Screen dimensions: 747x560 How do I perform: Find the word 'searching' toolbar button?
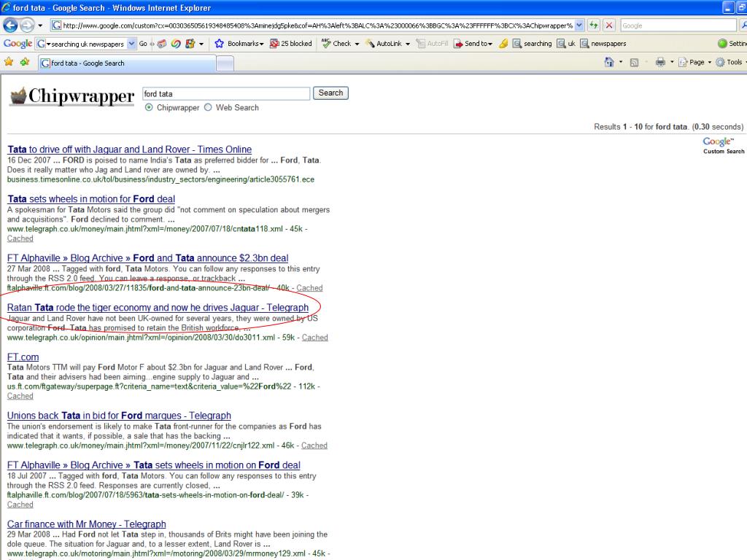pos(532,43)
